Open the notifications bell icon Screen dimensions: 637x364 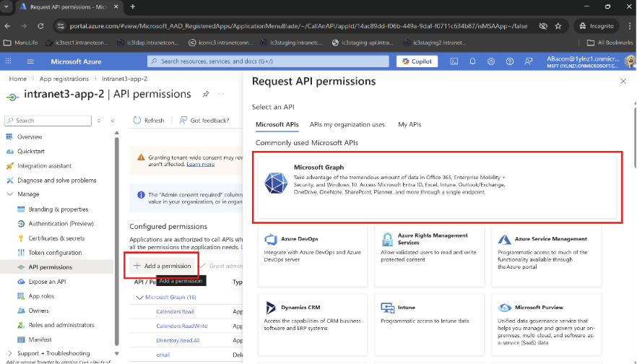(472, 61)
